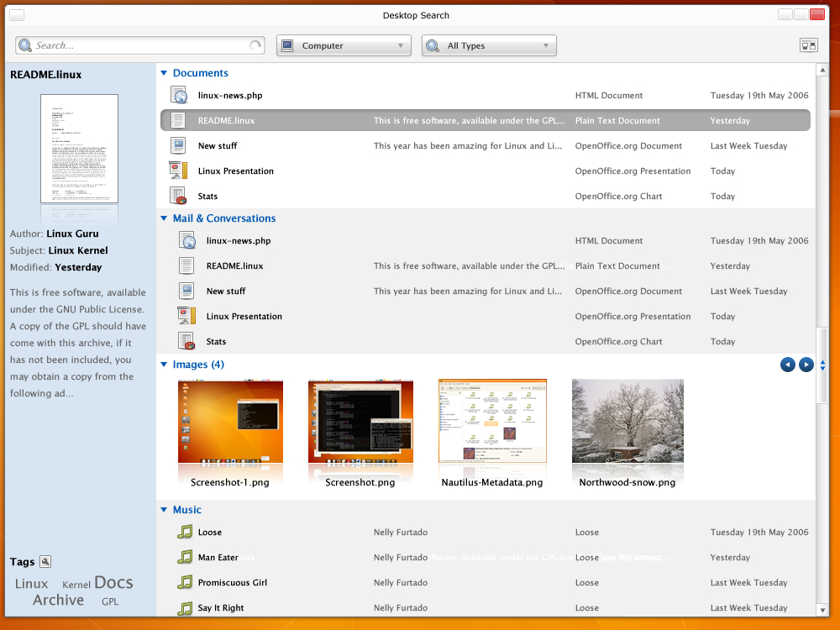This screenshot has width=840, height=630.
Task: Click 'HTML Document' type under Mail & Conversations
Action: coord(609,240)
